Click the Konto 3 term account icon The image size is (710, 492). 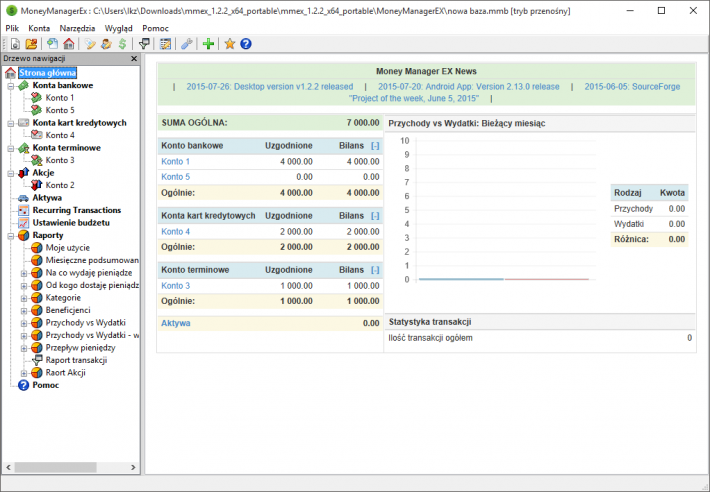coord(37,160)
